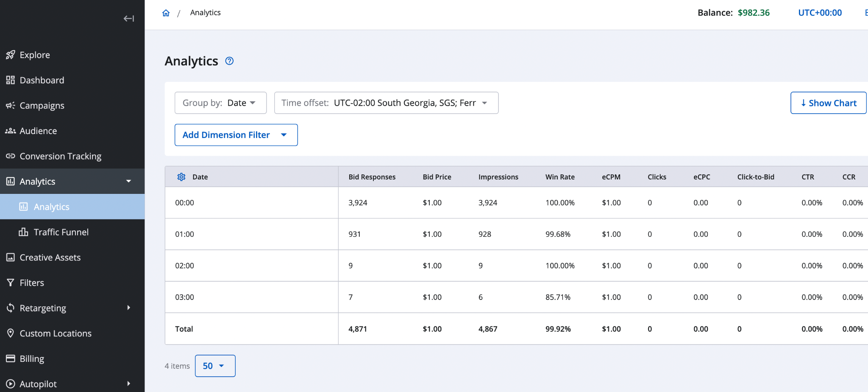Click the 85.71% win rate value
The width and height of the screenshot is (868, 392).
[558, 297]
